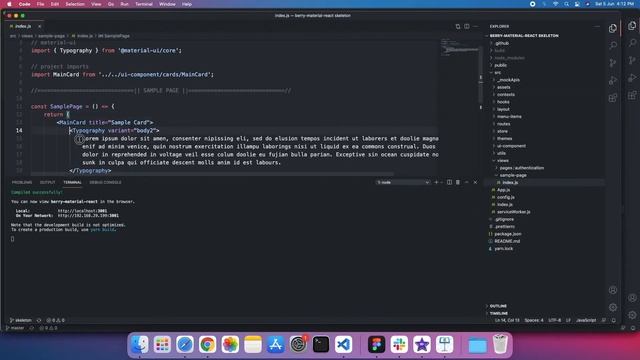Launch Google Chrome from the dock

coord(207,344)
